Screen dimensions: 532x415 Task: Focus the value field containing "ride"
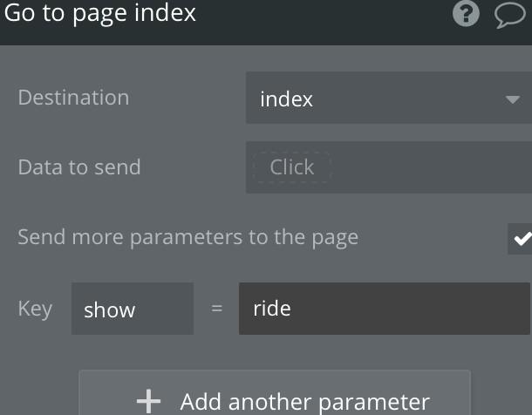(385, 309)
